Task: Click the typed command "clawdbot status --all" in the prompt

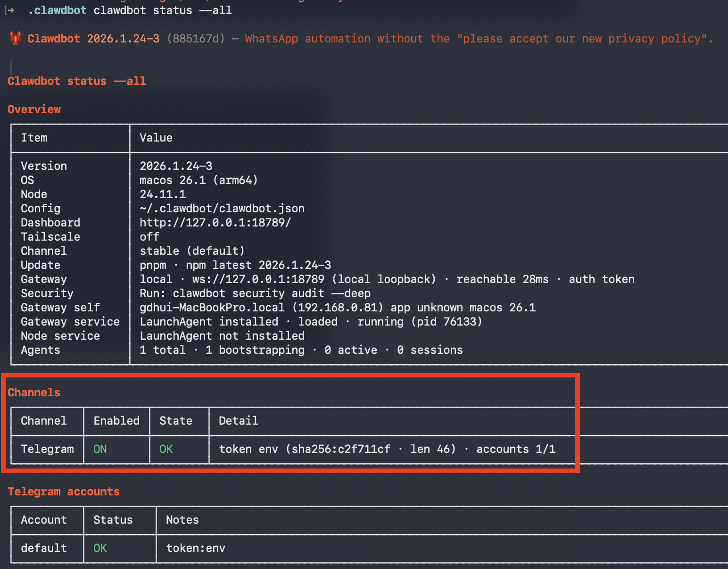Action: pos(163,10)
